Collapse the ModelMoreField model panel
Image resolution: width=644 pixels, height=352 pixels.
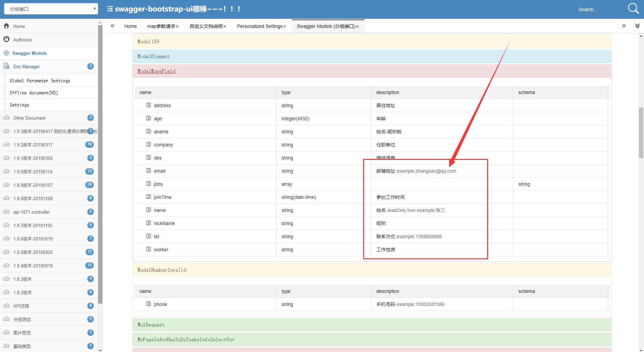tap(156, 71)
